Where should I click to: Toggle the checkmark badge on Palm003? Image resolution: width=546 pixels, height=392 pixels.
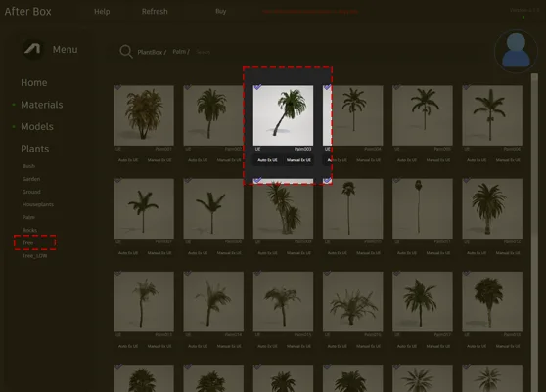tap(257, 87)
